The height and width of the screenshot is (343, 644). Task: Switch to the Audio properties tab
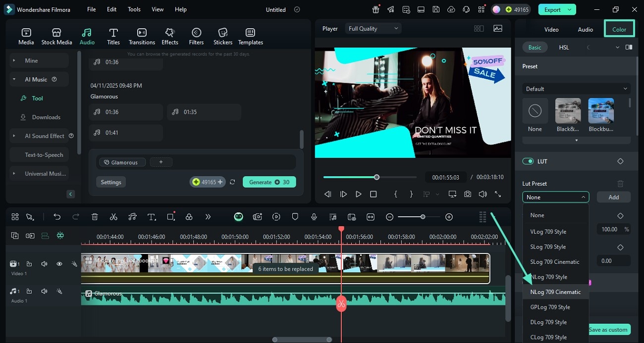586,29
